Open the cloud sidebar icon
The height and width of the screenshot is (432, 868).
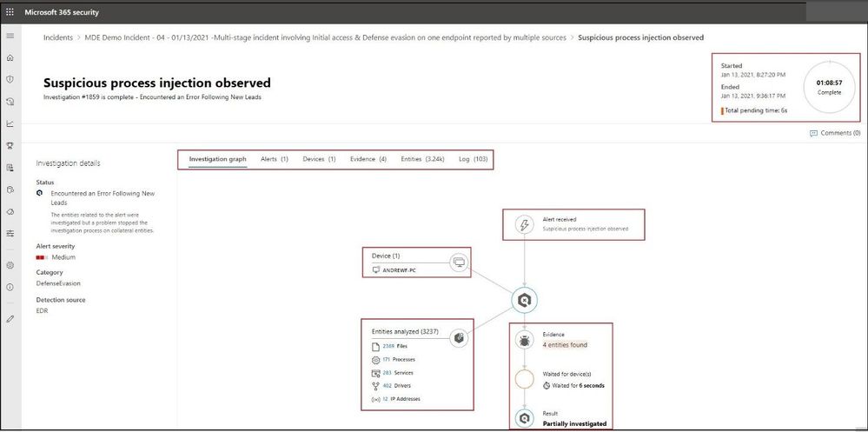[x=10, y=211]
